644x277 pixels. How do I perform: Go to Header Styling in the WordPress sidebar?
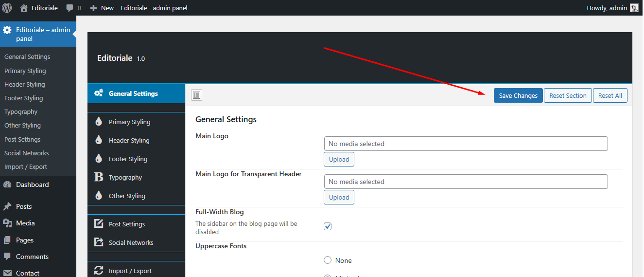pyautogui.click(x=24, y=84)
